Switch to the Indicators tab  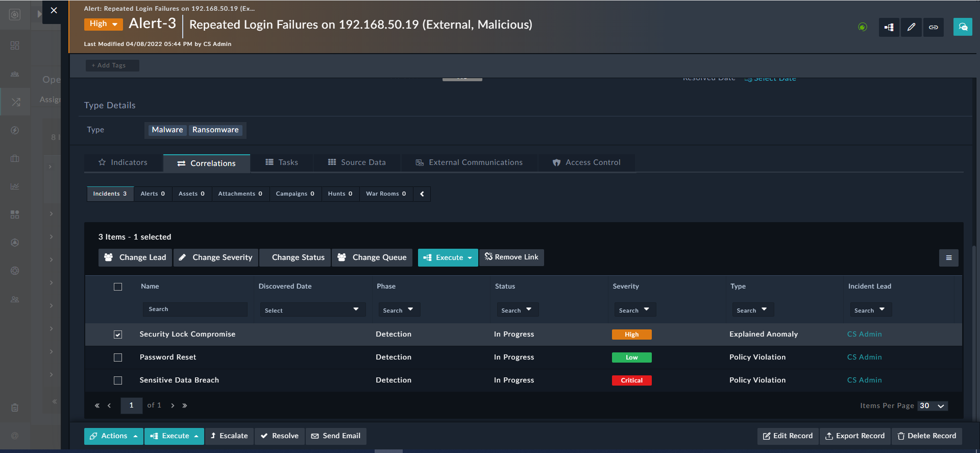click(123, 162)
